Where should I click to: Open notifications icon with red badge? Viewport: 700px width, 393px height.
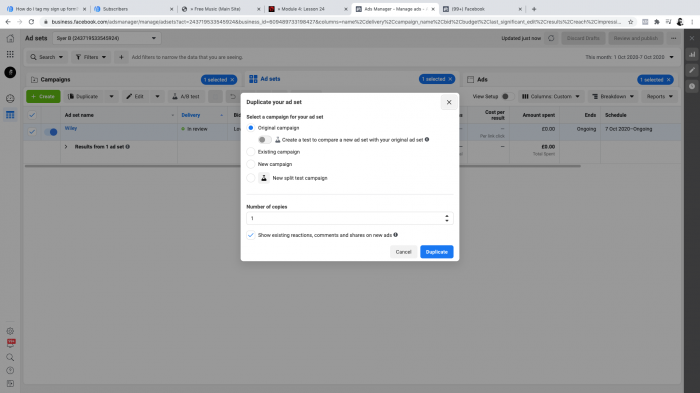pos(10,343)
